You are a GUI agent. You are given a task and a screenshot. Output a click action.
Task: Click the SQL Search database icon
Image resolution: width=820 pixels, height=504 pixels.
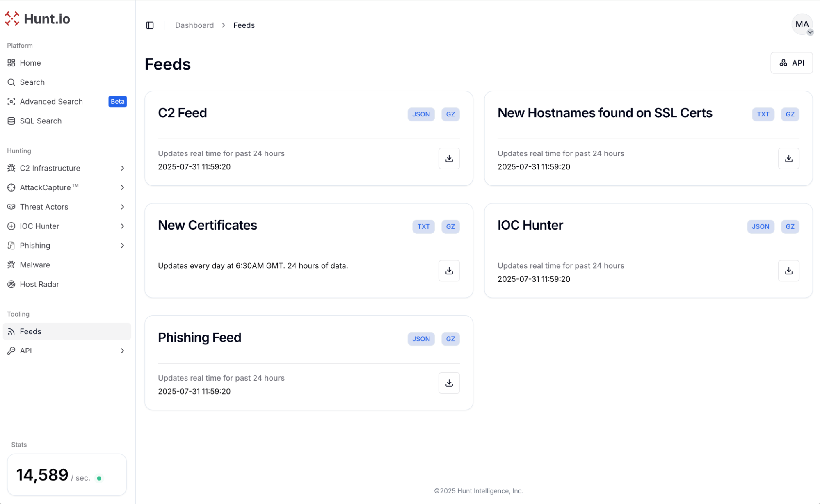coord(11,121)
